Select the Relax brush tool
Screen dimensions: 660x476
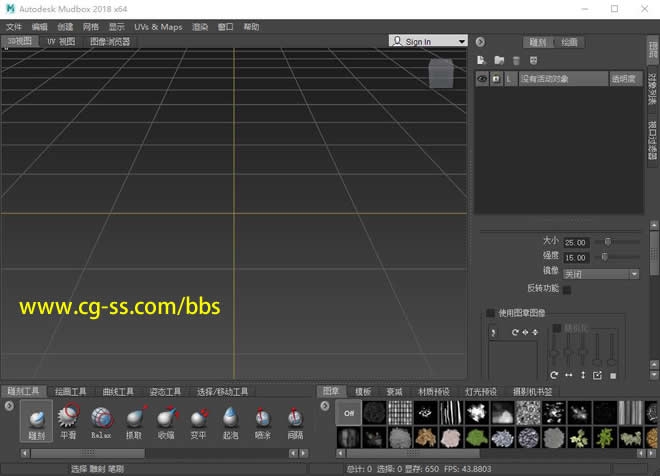click(x=101, y=419)
